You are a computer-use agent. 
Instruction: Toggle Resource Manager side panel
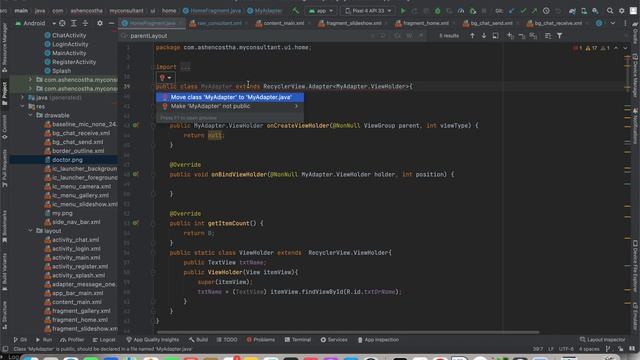click(4, 48)
